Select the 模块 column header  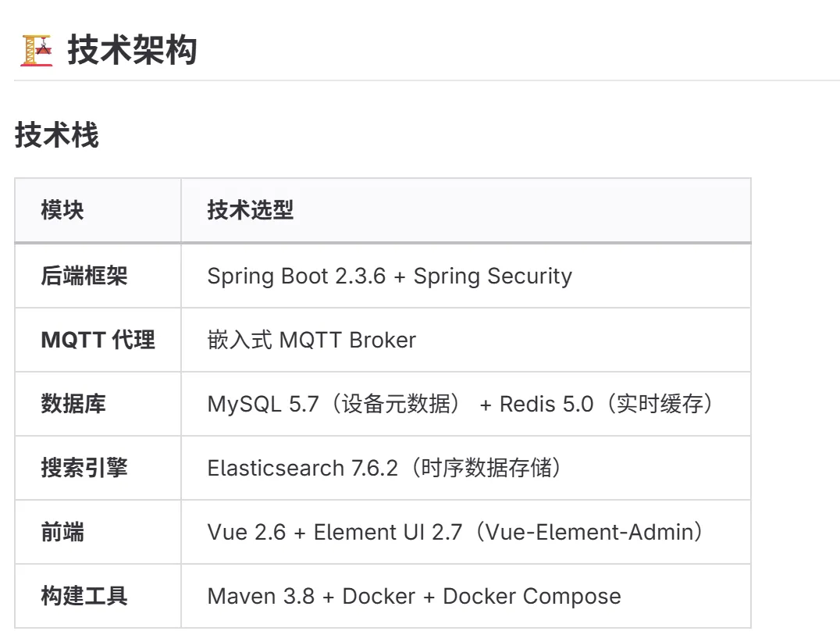62,209
